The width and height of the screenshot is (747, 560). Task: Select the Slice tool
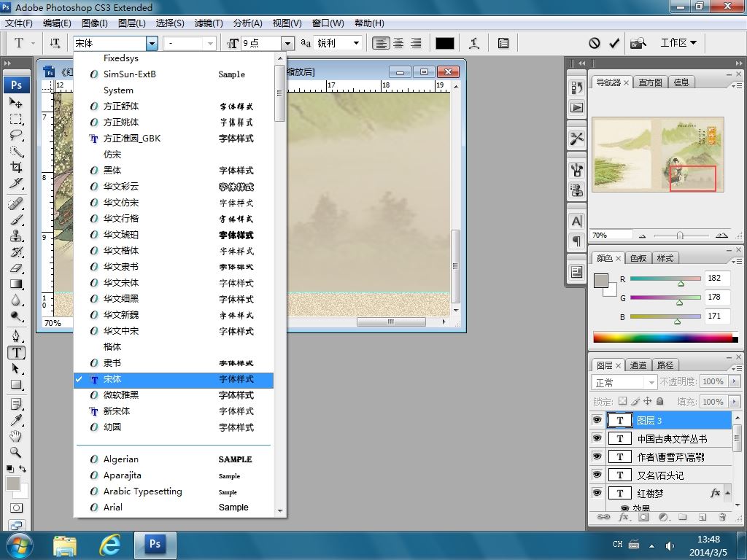tap(16, 183)
